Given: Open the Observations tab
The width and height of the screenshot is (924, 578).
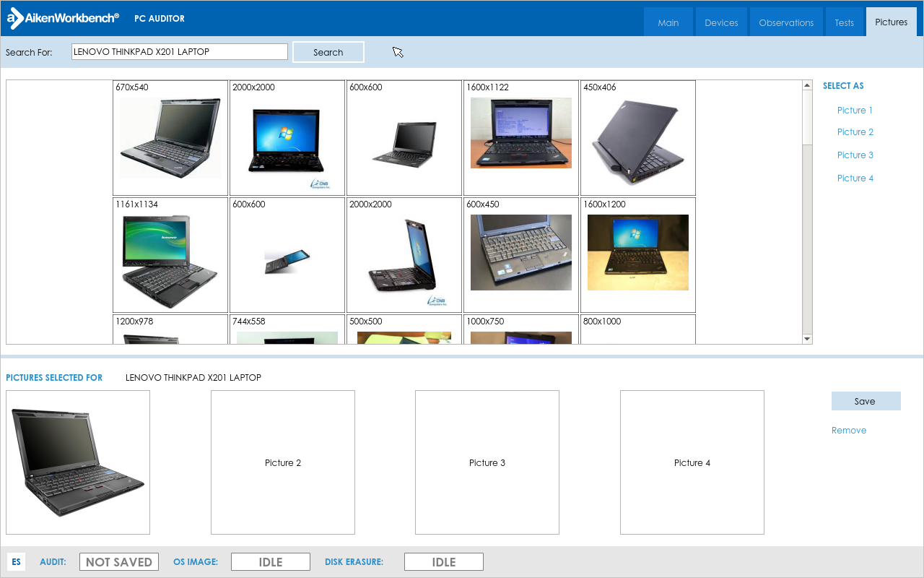Looking at the screenshot, I should (786, 22).
